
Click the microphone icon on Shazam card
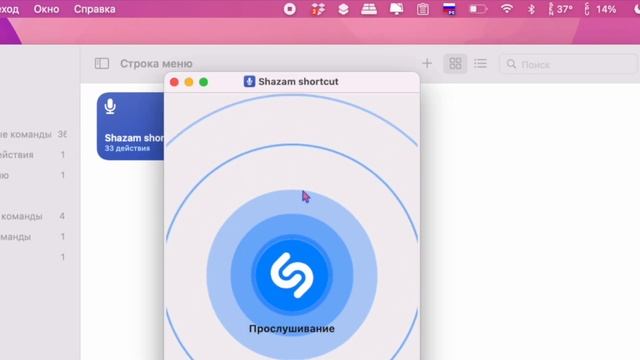click(x=110, y=106)
